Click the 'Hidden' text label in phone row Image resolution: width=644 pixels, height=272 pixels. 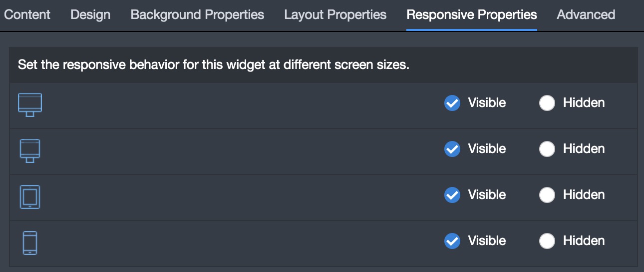tap(584, 240)
